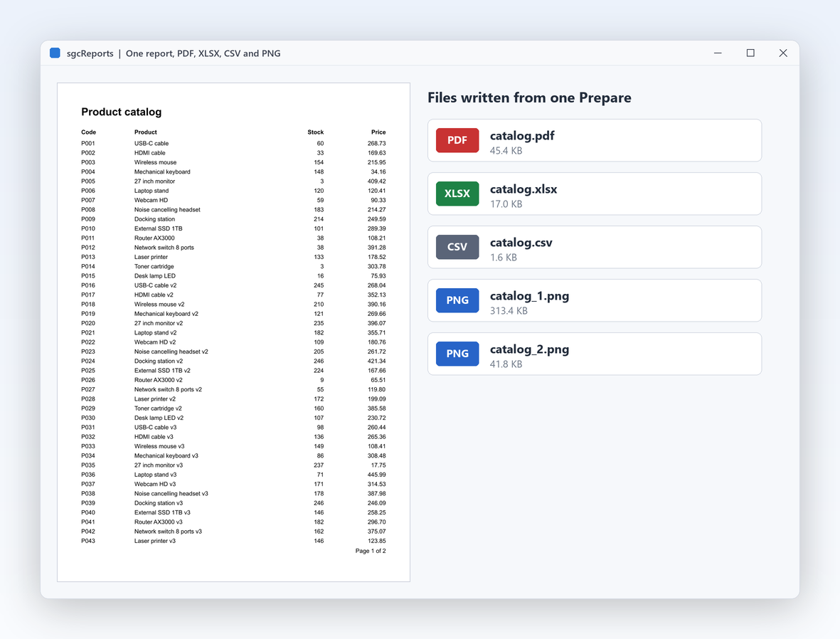Open the catalog.csv file entry

[x=595, y=247]
